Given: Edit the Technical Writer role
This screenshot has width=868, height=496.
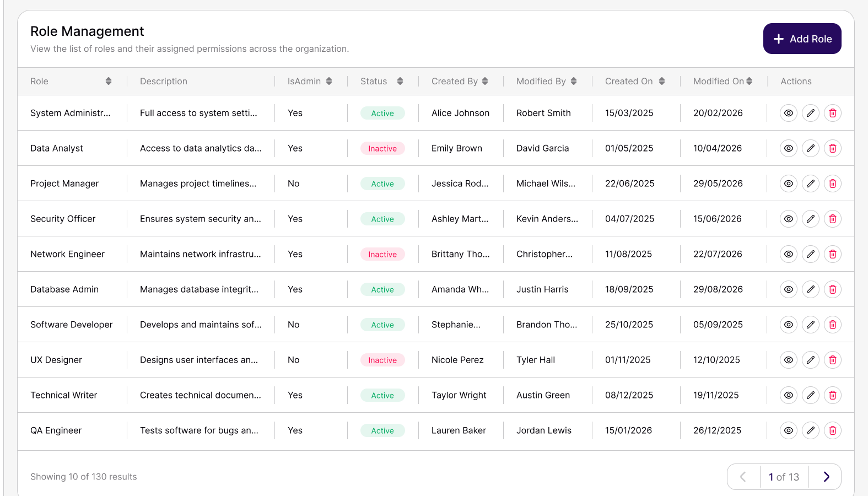Looking at the screenshot, I should (x=811, y=395).
